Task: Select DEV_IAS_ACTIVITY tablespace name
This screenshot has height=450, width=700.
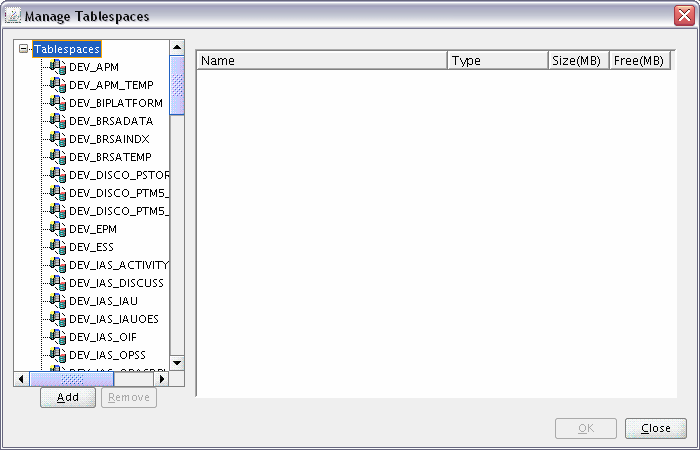Action: pos(119,265)
